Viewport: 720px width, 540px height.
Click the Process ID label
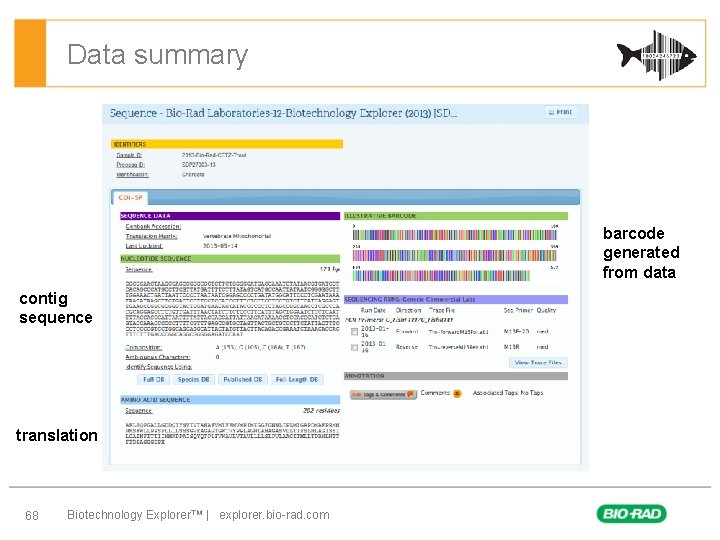click(130, 164)
